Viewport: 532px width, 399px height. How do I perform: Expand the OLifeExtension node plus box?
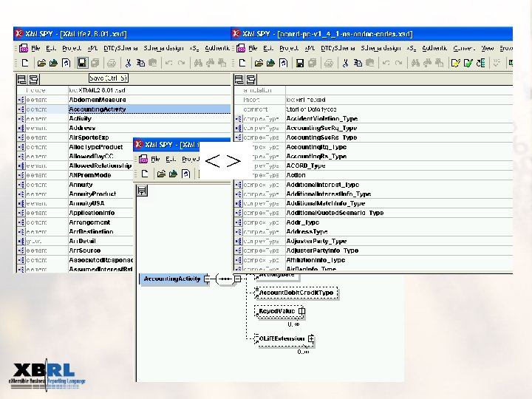tap(311, 338)
